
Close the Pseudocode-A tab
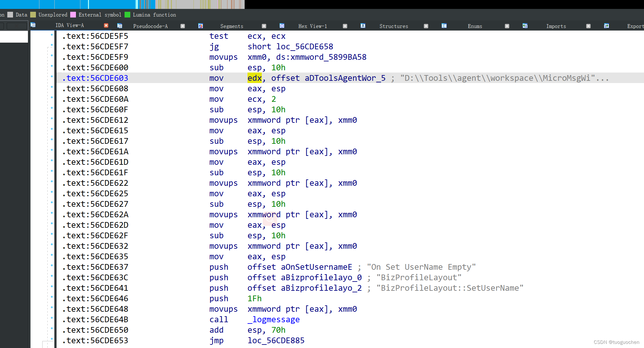[183, 26]
